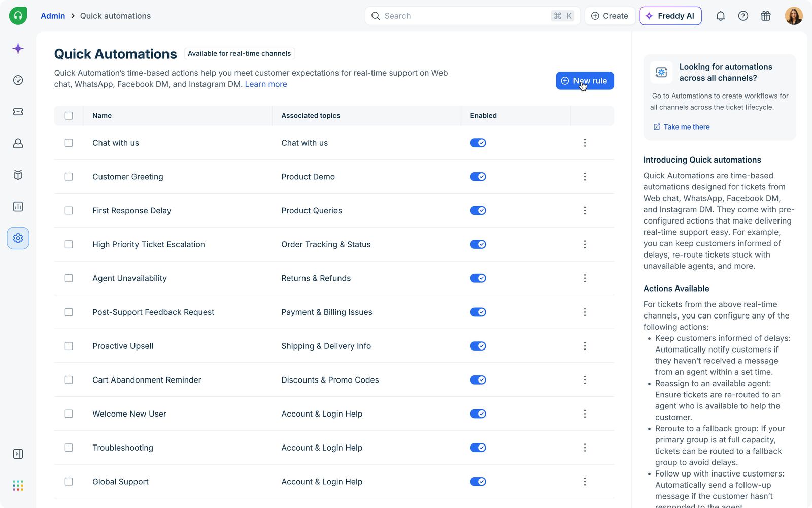Focus the Search field

pyautogui.click(x=472, y=16)
